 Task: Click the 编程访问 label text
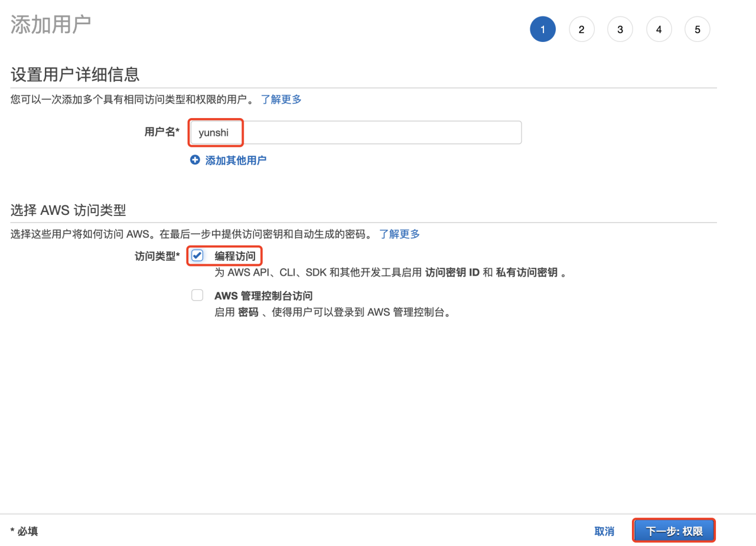pyautogui.click(x=235, y=256)
